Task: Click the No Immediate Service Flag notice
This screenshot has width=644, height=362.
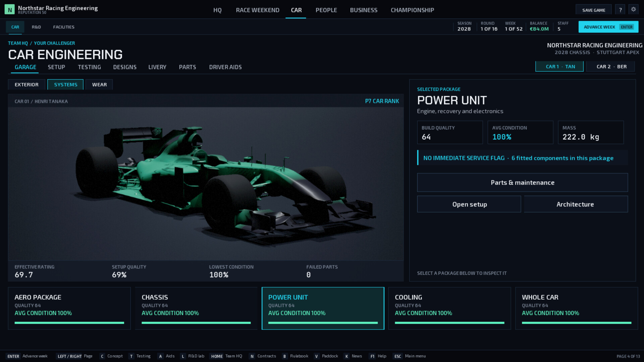Action: (x=523, y=158)
